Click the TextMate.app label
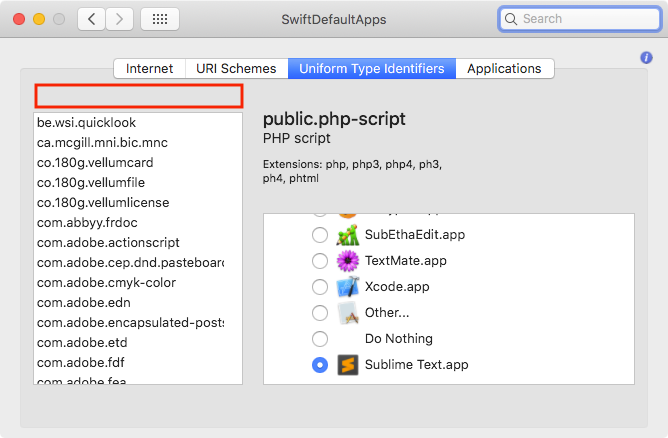 pyautogui.click(x=406, y=261)
